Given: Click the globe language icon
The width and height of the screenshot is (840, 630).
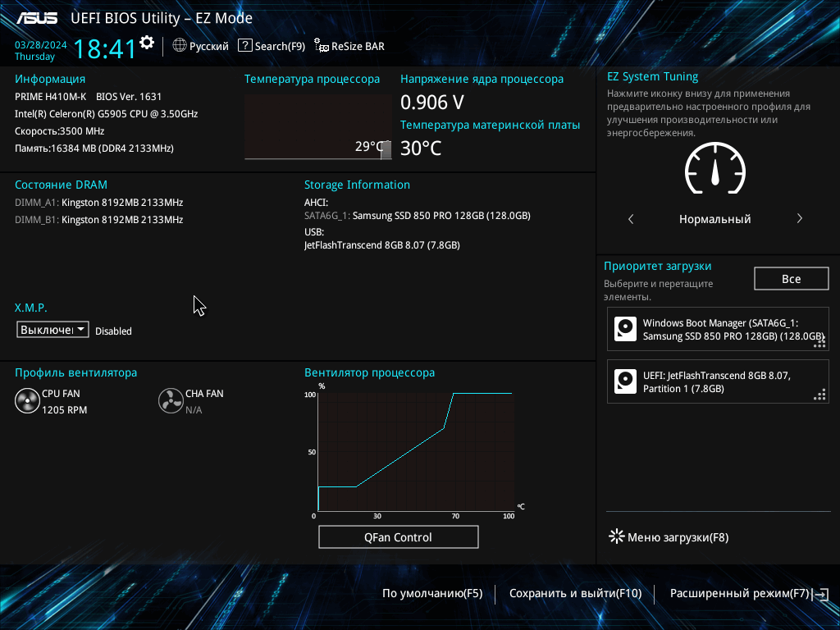Looking at the screenshot, I should point(180,46).
